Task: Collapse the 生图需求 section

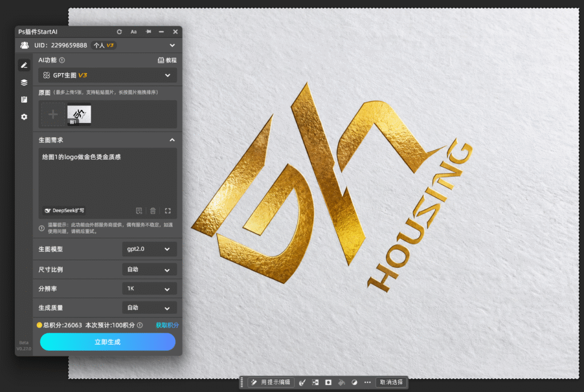Action: (x=172, y=140)
